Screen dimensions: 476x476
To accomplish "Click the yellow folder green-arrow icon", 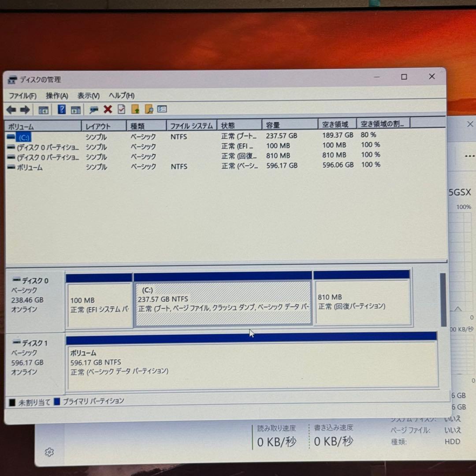I will [135, 109].
